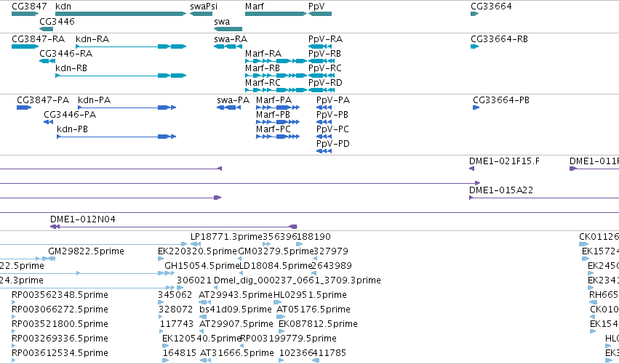Screen dimensions: 619x364
Task: Click the kdn-RA transcript line
Action: coord(131,46)
